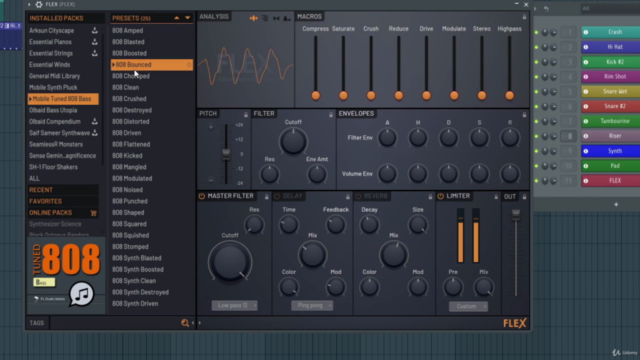640x360 pixels.
Task: Select the 808 Distorted preset
Action: click(131, 122)
